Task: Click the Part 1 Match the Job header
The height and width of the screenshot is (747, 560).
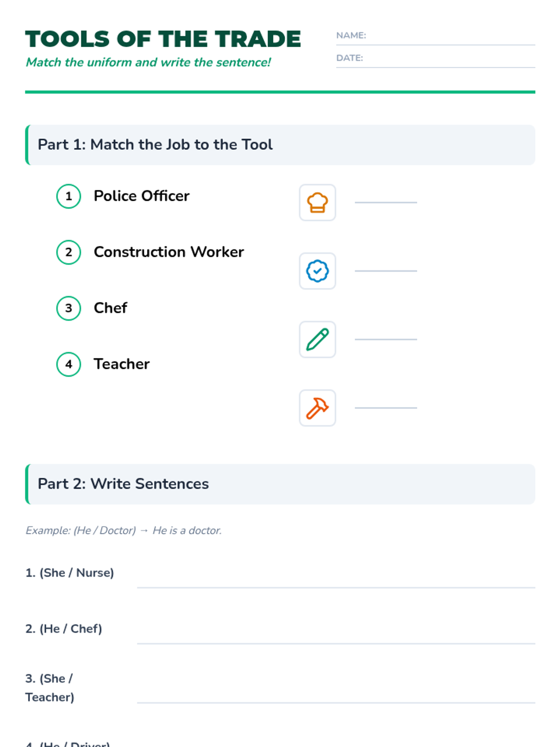Action: (x=280, y=145)
